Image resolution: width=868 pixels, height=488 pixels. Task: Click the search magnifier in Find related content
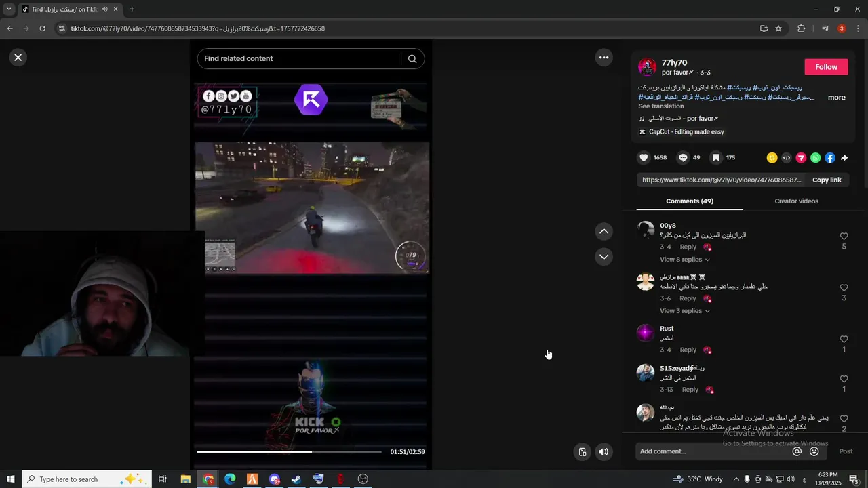(x=412, y=59)
